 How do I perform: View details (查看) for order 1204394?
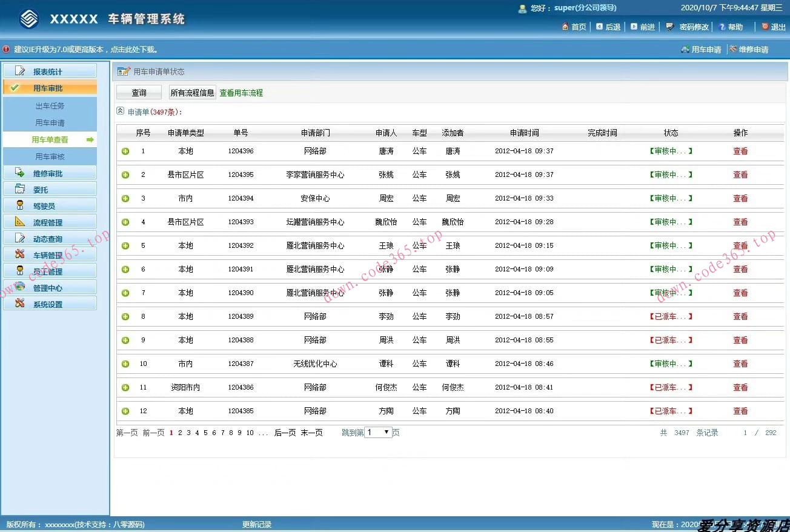[740, 198]
